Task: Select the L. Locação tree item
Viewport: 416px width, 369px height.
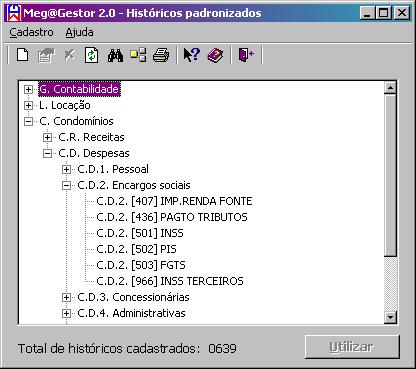Action: [65, 105]
